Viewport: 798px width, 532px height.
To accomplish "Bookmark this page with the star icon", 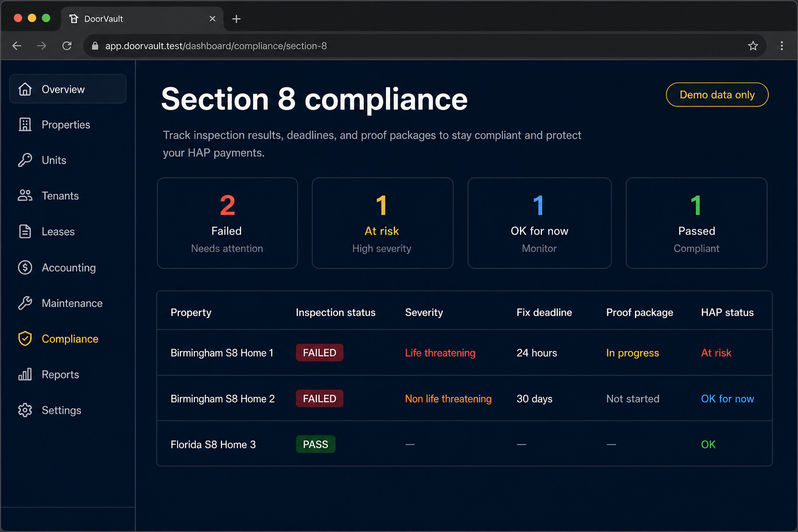I will [753, 46].
